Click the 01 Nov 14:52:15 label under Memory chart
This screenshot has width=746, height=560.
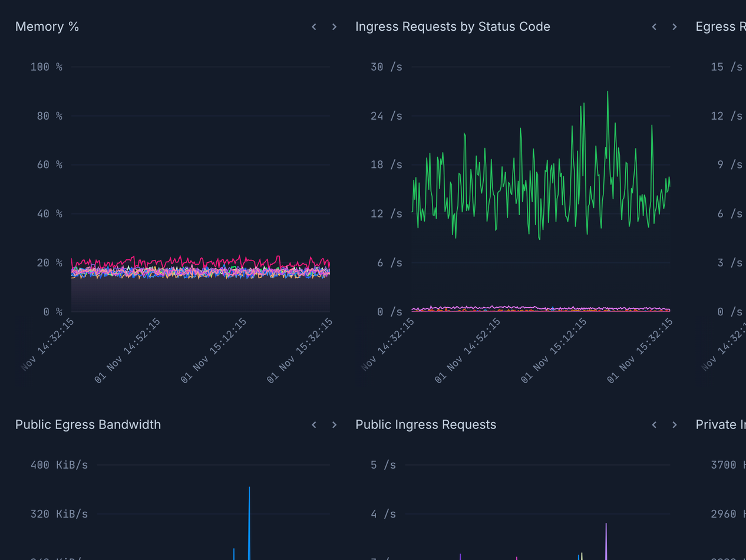pyautogui.click(x=127, y=351)
